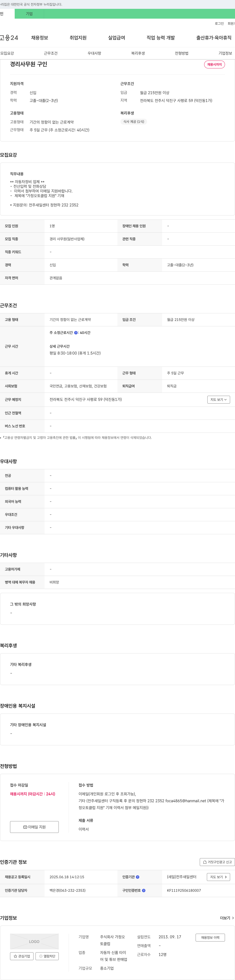Screen dimensions: 235x980
Task: Open the 출산휴가·육아휴직 menu
Action: pos(214,38)
